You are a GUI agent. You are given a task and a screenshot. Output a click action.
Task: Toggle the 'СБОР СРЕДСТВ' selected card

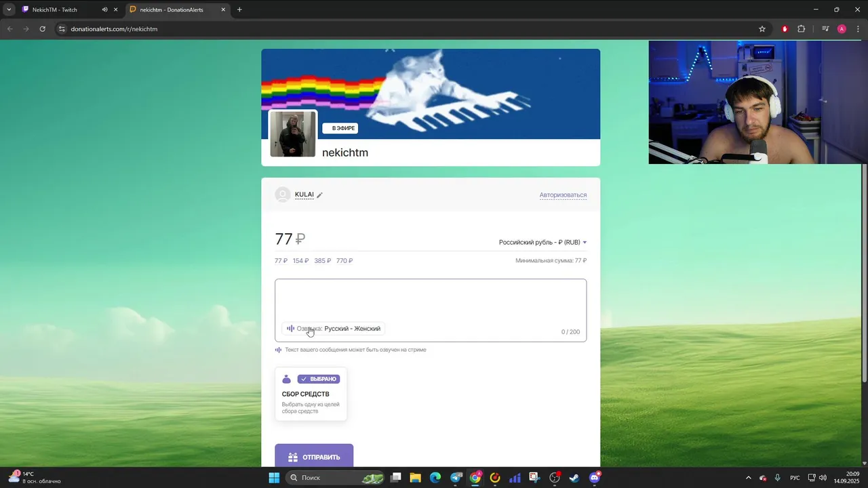tap(311, 394)
